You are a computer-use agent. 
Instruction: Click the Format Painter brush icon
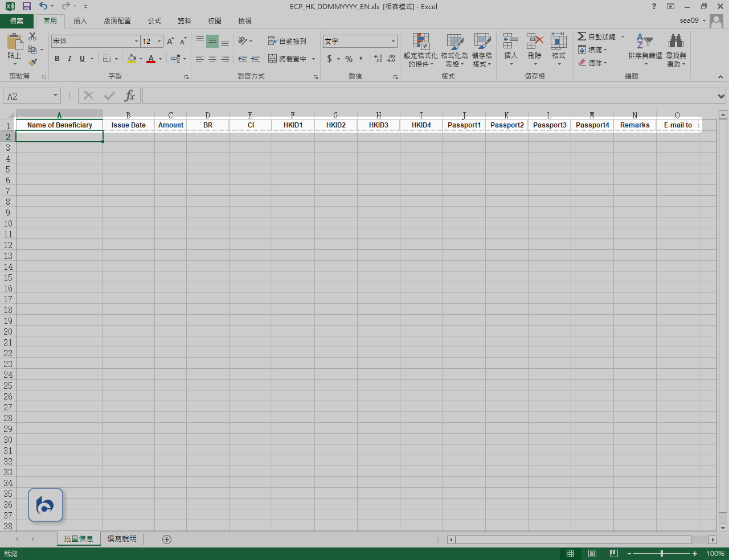32,62
